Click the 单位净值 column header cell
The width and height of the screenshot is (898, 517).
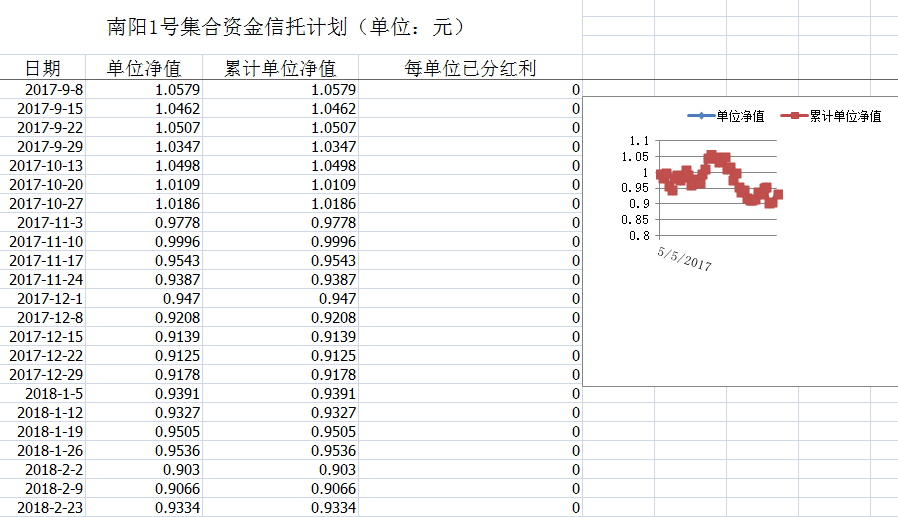(143, 68)
